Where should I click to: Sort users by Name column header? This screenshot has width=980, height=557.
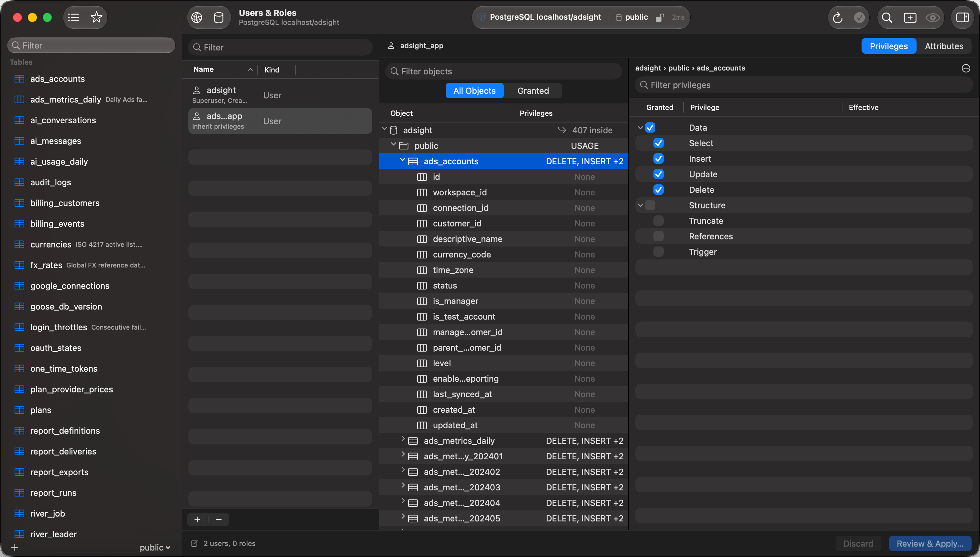click(x=223, y=69)
